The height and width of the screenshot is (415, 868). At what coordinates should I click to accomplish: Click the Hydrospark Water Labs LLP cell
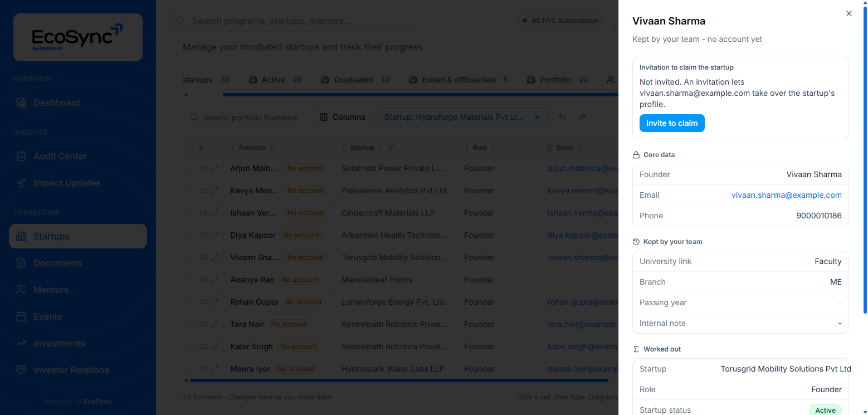coord(396,369)
